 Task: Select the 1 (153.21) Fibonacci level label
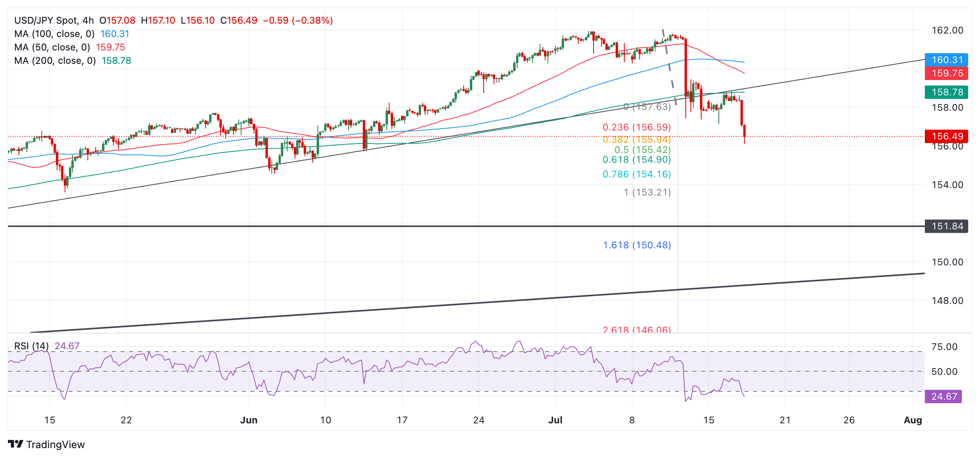tap(647, 192)
